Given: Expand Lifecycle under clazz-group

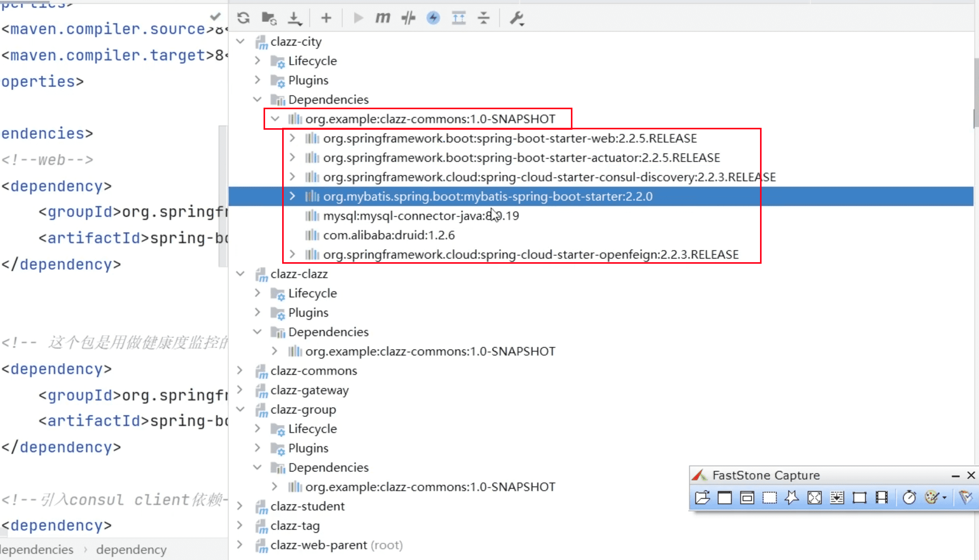Looking at the screenshot, I should (257, 428).
